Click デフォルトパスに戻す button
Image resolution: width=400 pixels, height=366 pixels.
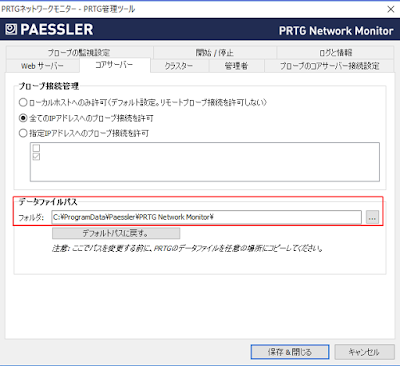pyautogui.click(x=116, y=233)
